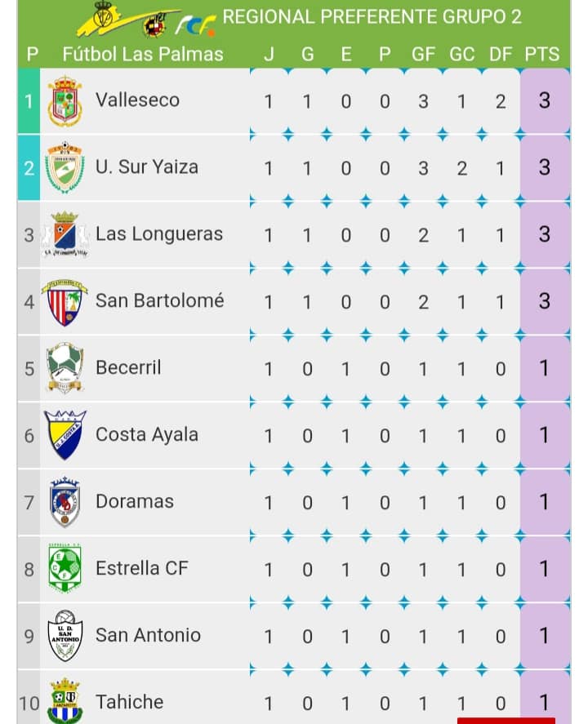Click the Tahiche club crest
588x724 pixels.
(65, 700)
